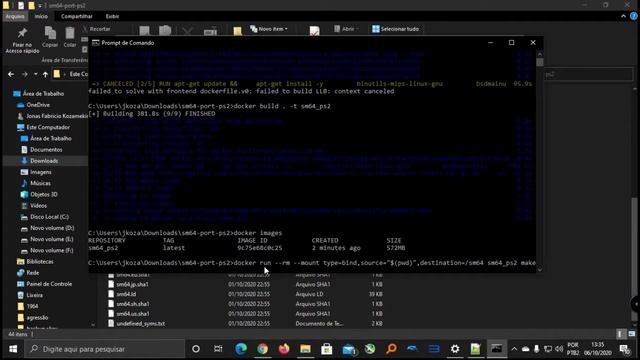
Task: Open Mail app from taskbar
Action: click(349, 349)
